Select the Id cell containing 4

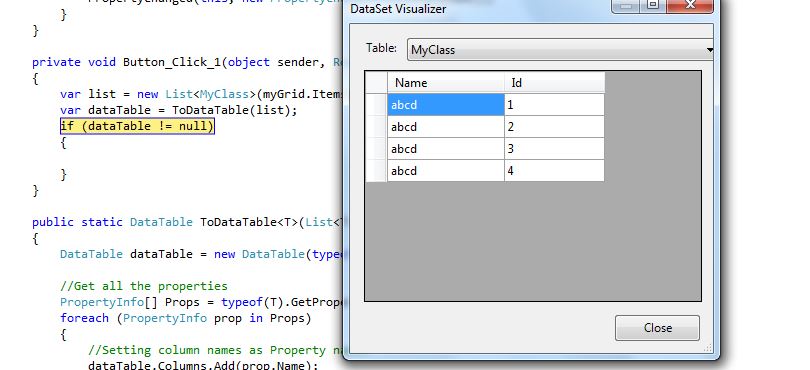point(554,171)
